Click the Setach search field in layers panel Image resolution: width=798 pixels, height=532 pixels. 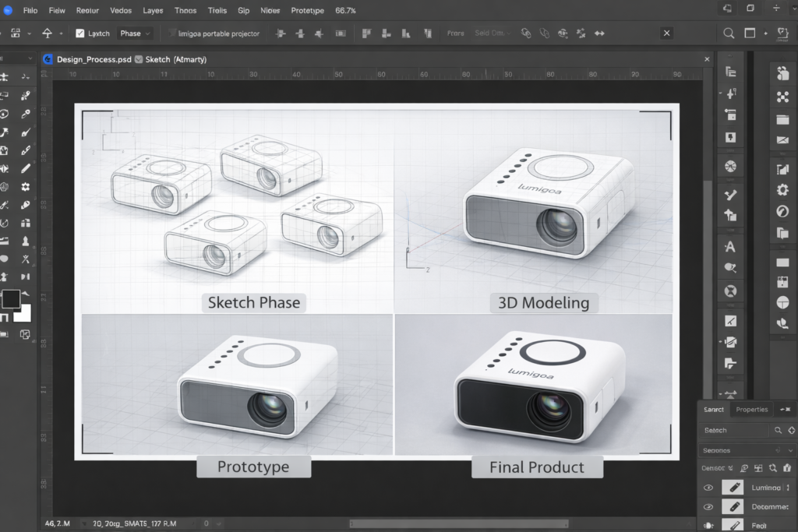734,430
